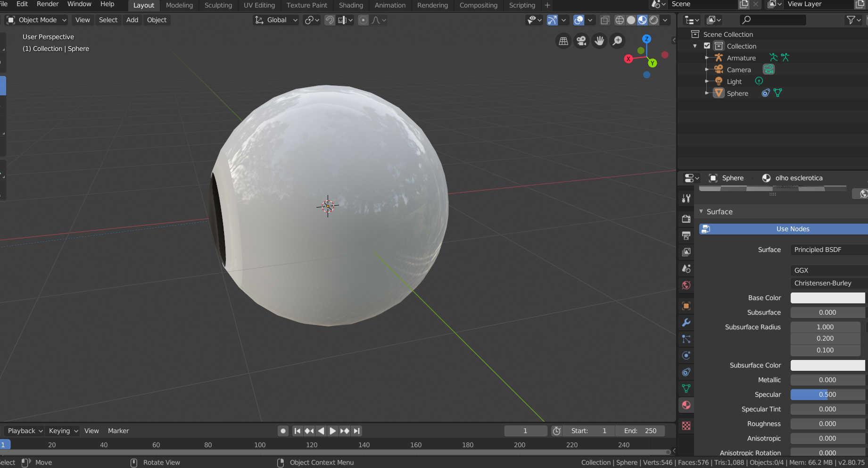Switch to wireframe viewport shading

[620, 20]
